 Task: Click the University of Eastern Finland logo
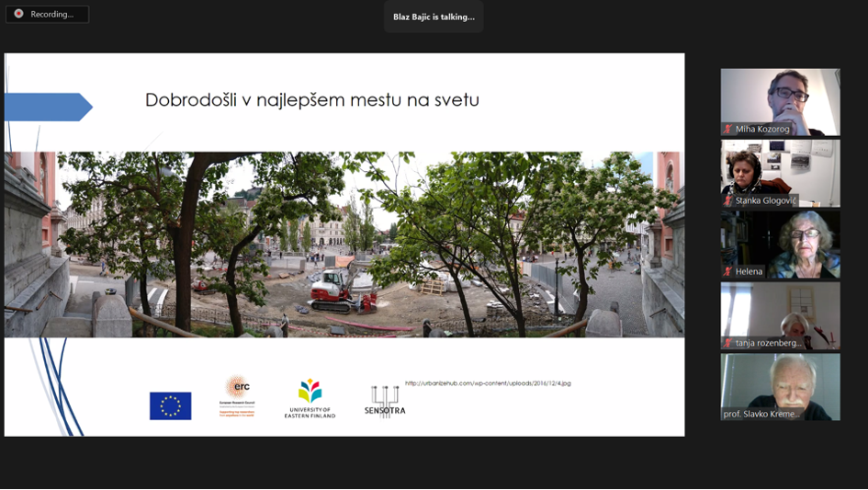click(x=310, y=398)
